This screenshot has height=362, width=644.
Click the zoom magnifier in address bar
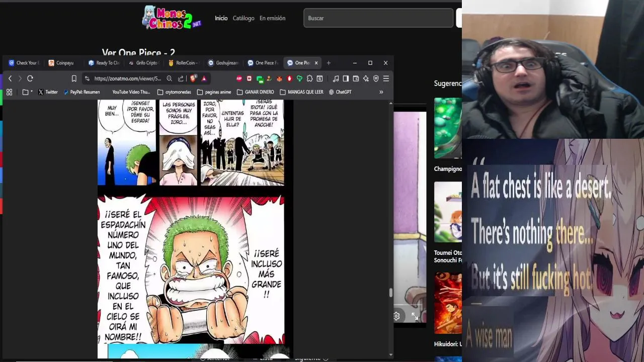[x=169, y=78]
